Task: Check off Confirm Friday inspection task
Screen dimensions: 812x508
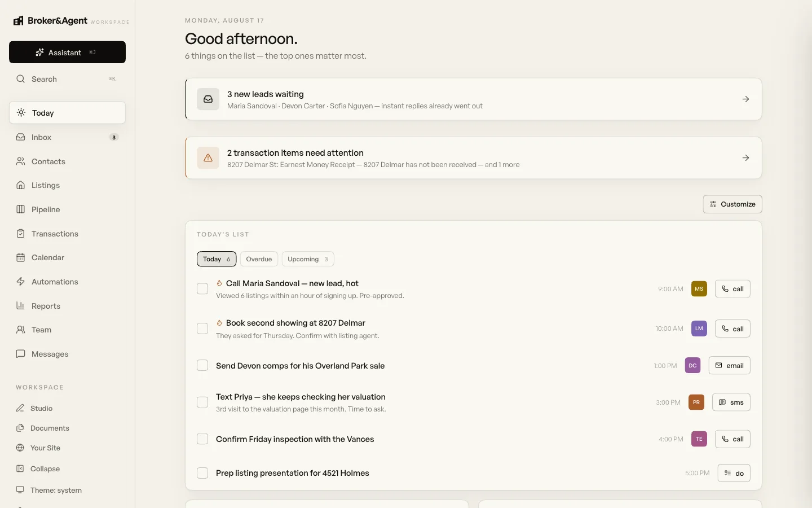Action: point(202,439)
